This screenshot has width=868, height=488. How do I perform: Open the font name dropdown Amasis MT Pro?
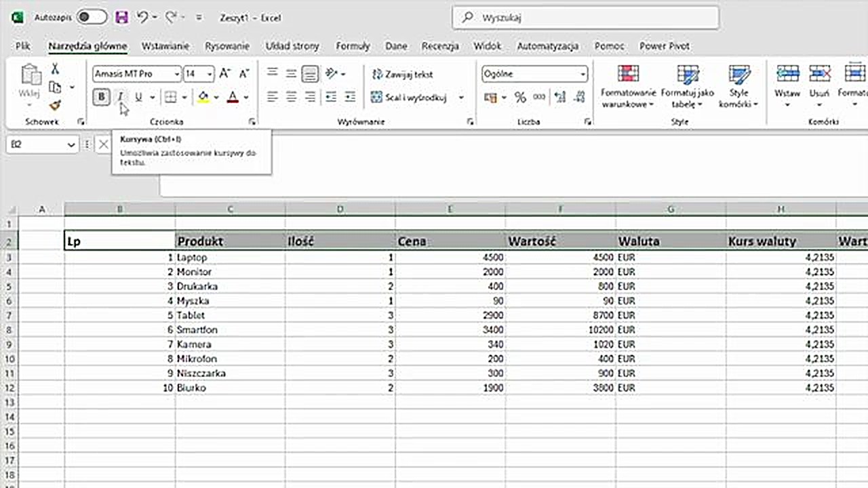(177, 74)
